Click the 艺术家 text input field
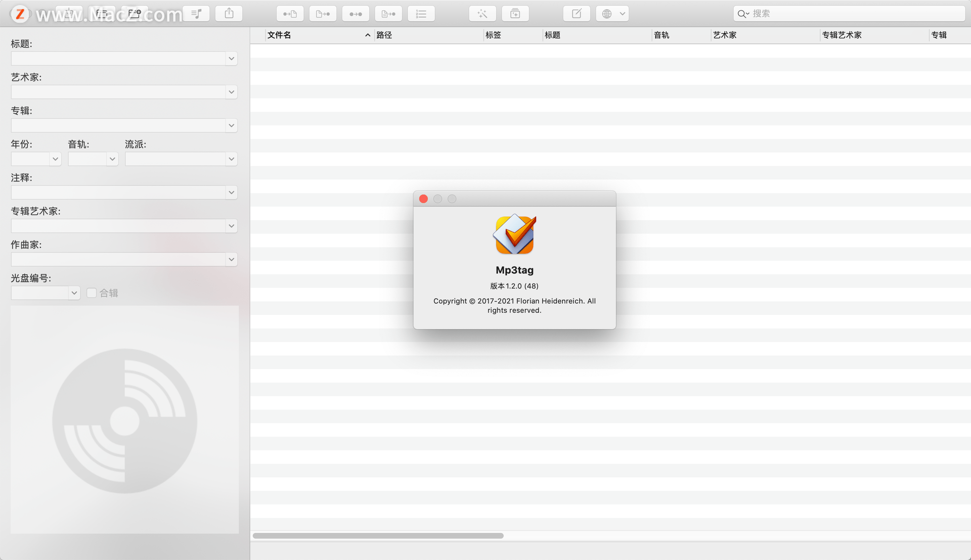 tap(118, 92)
